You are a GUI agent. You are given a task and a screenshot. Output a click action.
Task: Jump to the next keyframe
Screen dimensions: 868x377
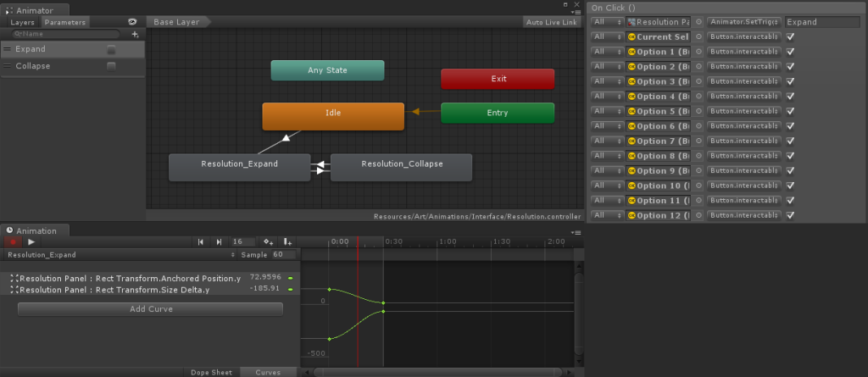(219, 241)
